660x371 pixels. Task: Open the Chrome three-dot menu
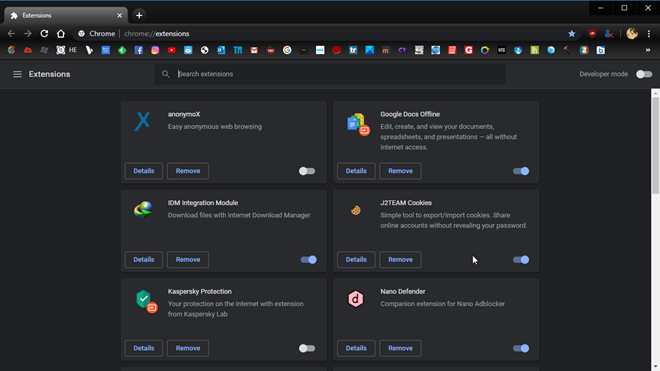[649, 34]
